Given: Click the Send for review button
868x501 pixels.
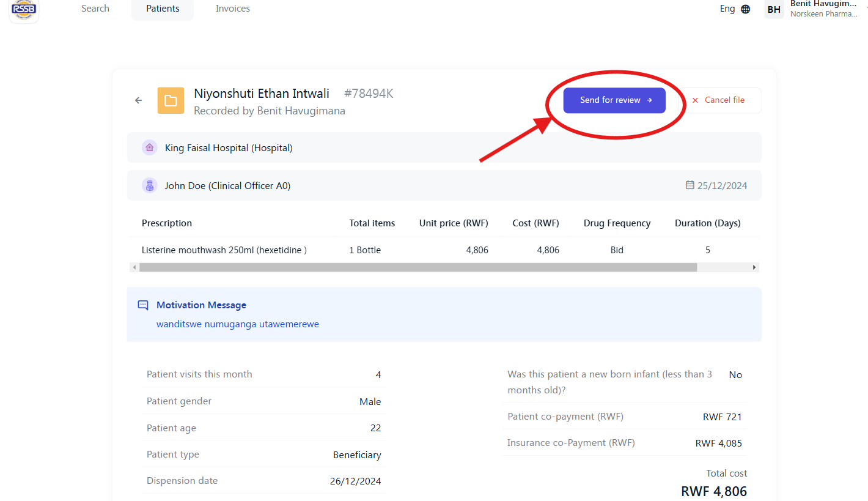Looking at the screenshot, I should 614,100.
